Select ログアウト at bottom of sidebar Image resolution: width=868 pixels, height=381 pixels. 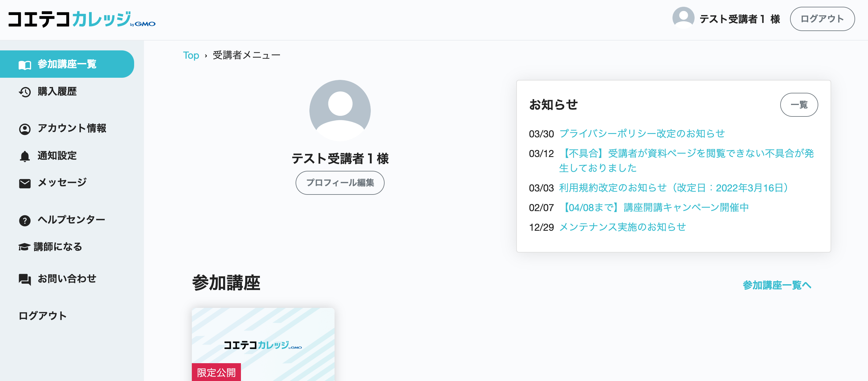tap(42, 316)
